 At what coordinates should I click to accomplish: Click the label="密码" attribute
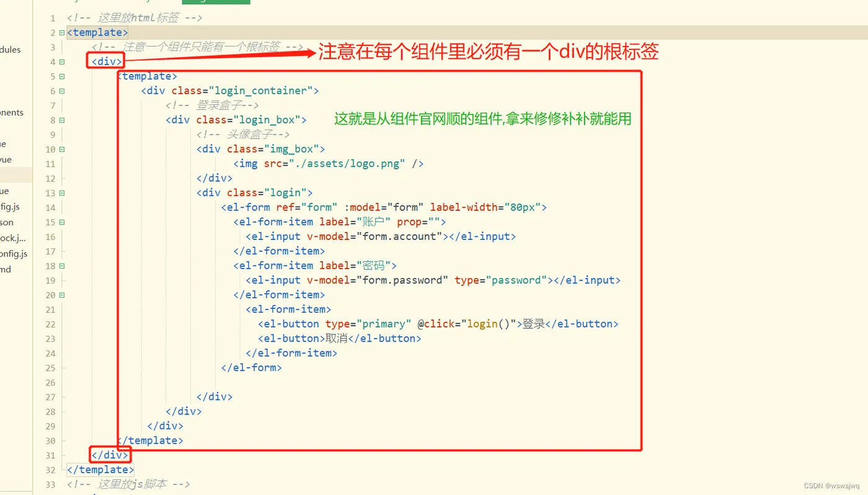pos(355,265)
